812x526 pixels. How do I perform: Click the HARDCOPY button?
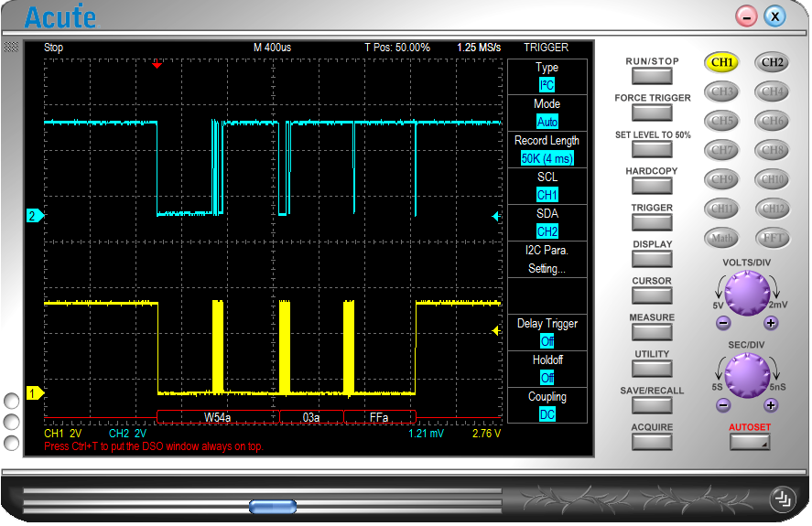point(652,186)
